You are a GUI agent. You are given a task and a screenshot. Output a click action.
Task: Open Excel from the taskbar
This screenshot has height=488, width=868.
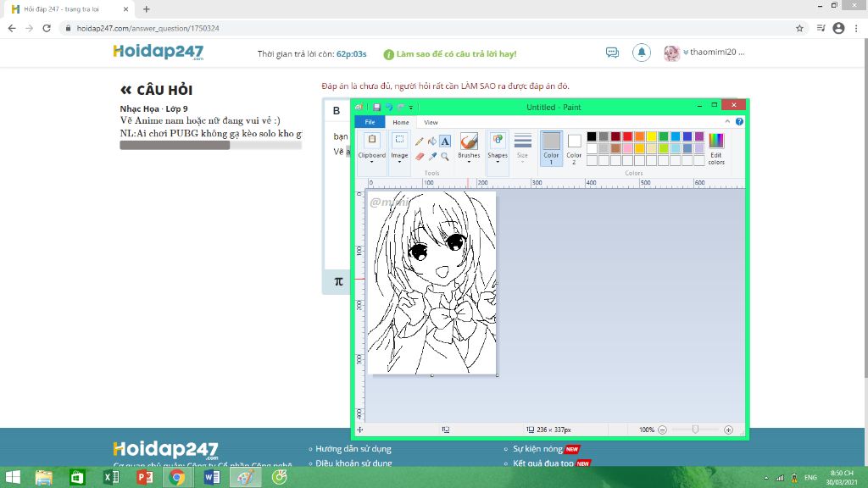[111, 477]
